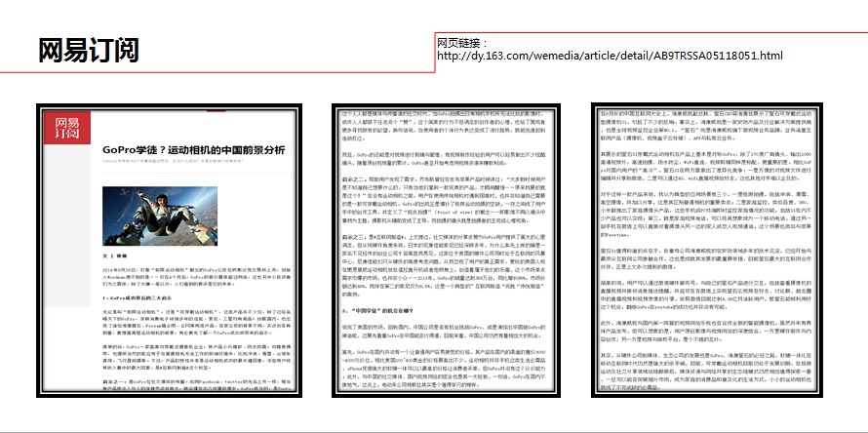Click the 网页链接 label text

[461, 43]
